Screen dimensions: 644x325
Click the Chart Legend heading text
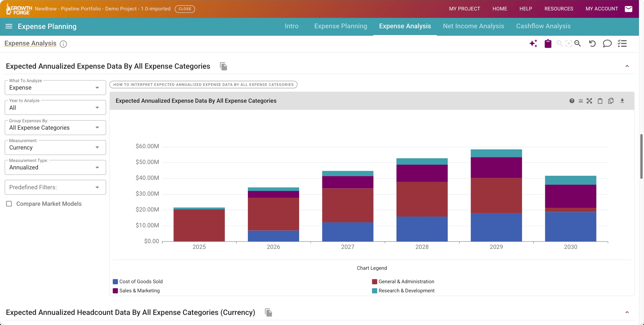tap(372, 268)
